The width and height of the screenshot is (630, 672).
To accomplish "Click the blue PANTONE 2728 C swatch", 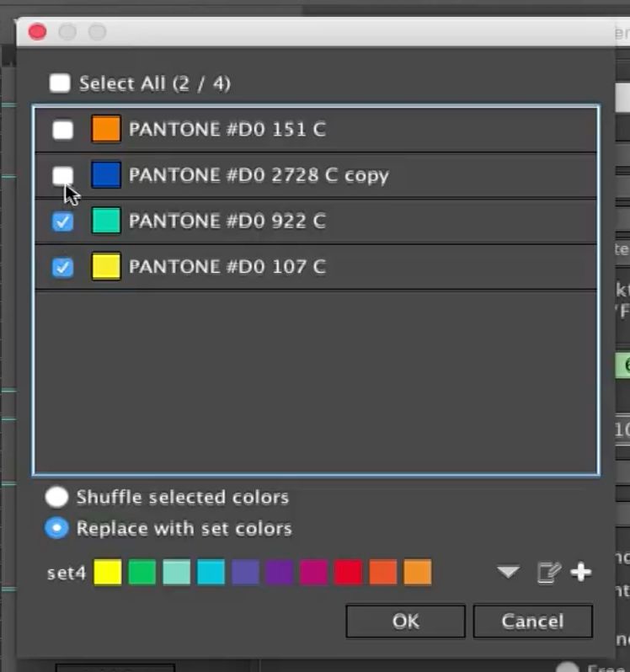I will coord(106,175).
